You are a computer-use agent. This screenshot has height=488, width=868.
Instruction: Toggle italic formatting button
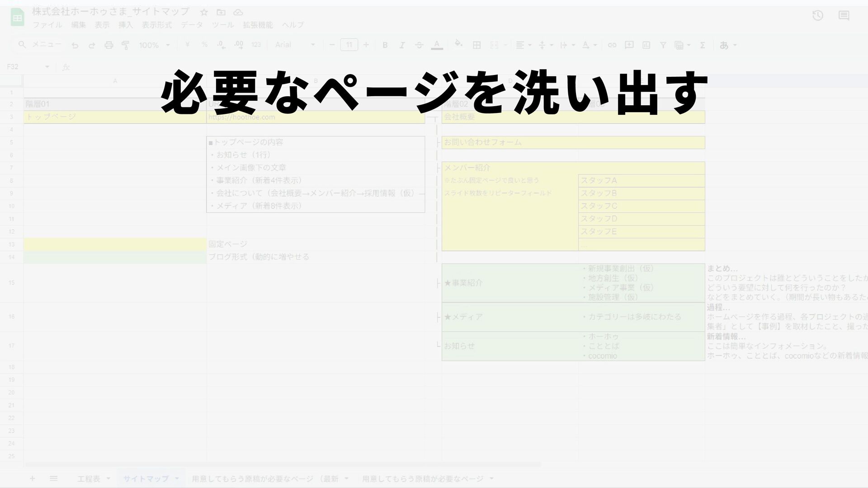point(401,45)
